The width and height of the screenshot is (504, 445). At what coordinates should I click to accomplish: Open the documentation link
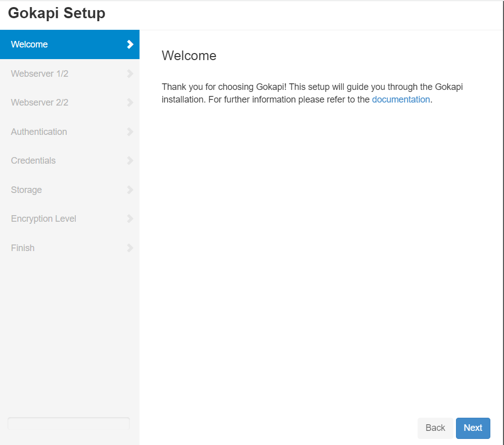coord(401,100)
